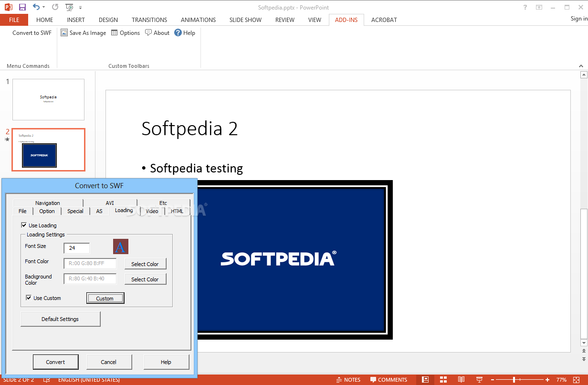588x385 pixels.
Task: Uncheck the Use Loading checkbox
Action: 24,225
